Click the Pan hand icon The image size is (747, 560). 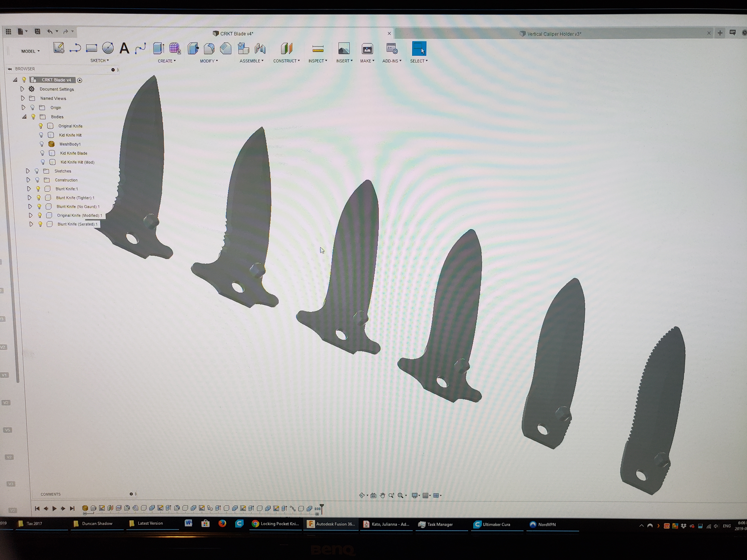(x=382, y=496)
